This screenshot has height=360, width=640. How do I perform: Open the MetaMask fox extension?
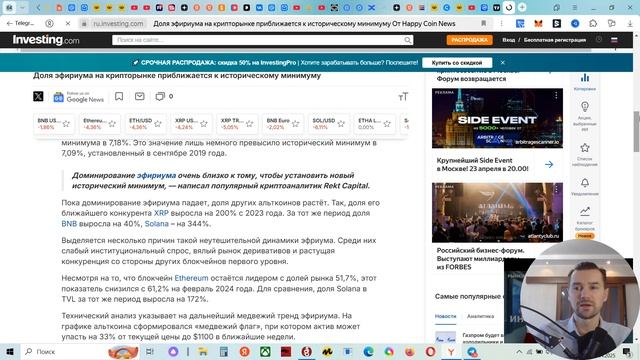[538, 24]
